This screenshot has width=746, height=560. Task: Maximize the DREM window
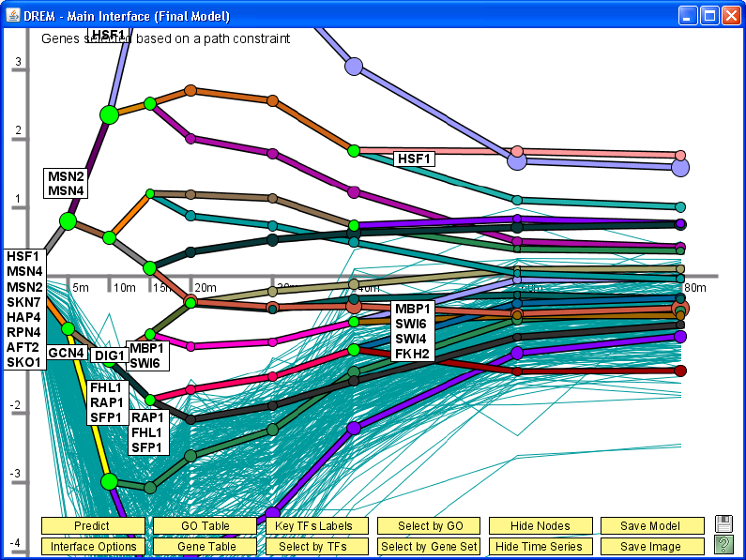pyautogui.click(x=709, y=16)
